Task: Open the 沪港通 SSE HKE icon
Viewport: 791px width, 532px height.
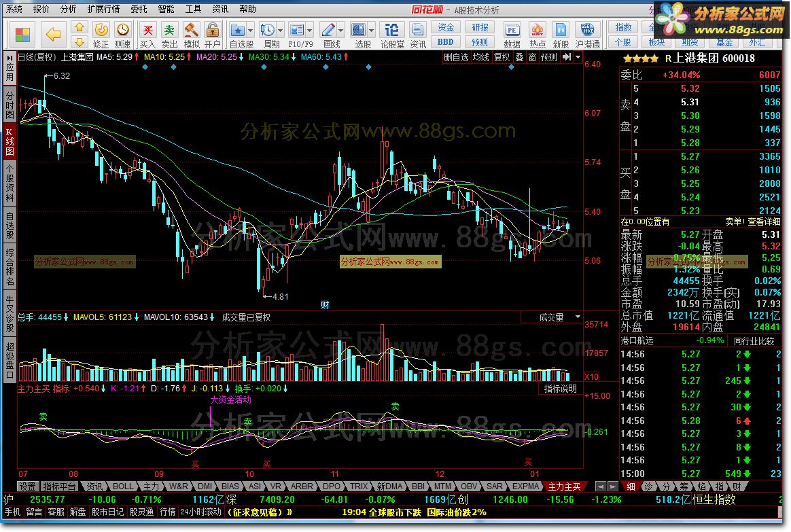Action: tap(588, 35)
